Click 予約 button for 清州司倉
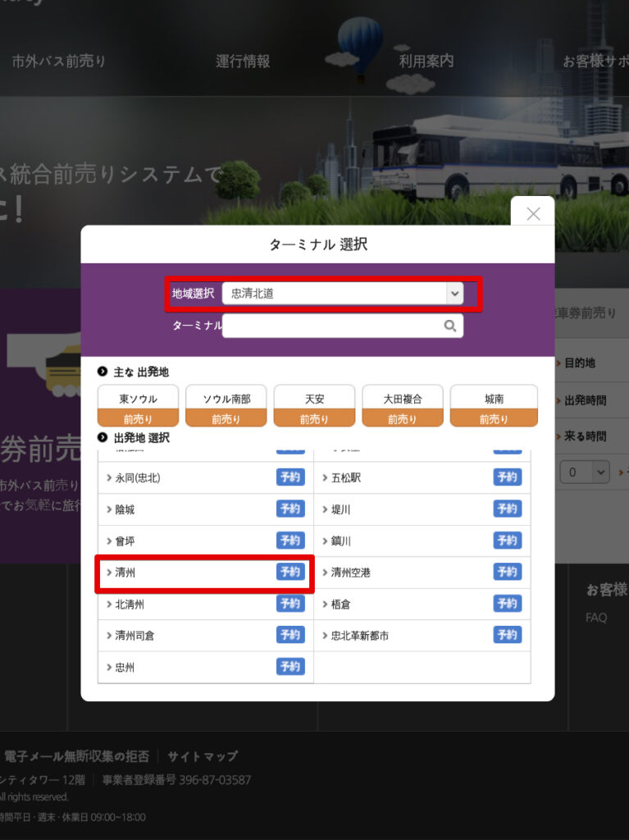This screenshot has height=840, width=629. tap(290, 636)
